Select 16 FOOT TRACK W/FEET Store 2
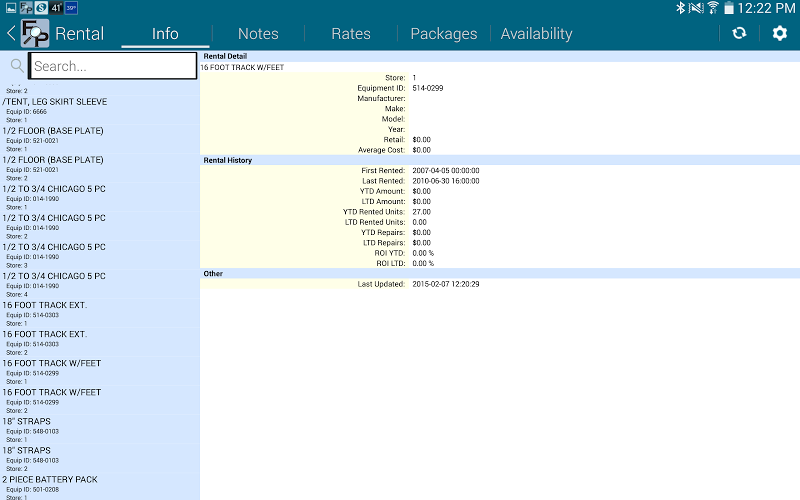Image resolution: width=800 pixels, height=500 pixels. tap(99, 401)
